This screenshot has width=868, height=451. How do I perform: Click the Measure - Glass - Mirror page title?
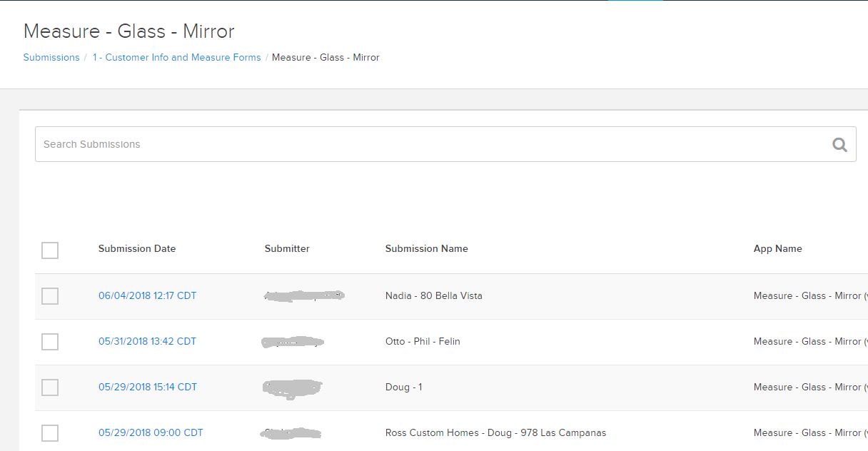[x=128, y=31]
